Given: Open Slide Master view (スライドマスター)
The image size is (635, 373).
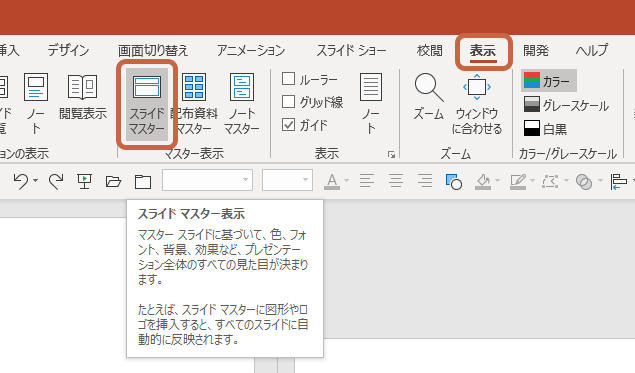Looking at the screenshot, I should (147, 104).
